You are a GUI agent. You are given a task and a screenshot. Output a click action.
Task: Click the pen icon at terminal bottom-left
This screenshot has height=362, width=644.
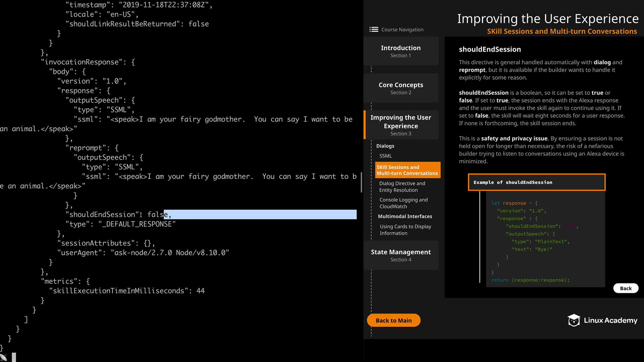pos(3,358)
